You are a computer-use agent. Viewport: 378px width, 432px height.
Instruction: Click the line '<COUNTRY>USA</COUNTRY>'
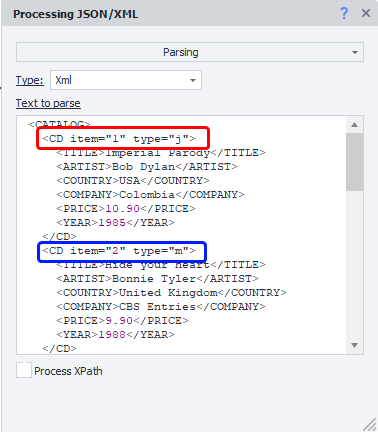(x=133, y=180)
